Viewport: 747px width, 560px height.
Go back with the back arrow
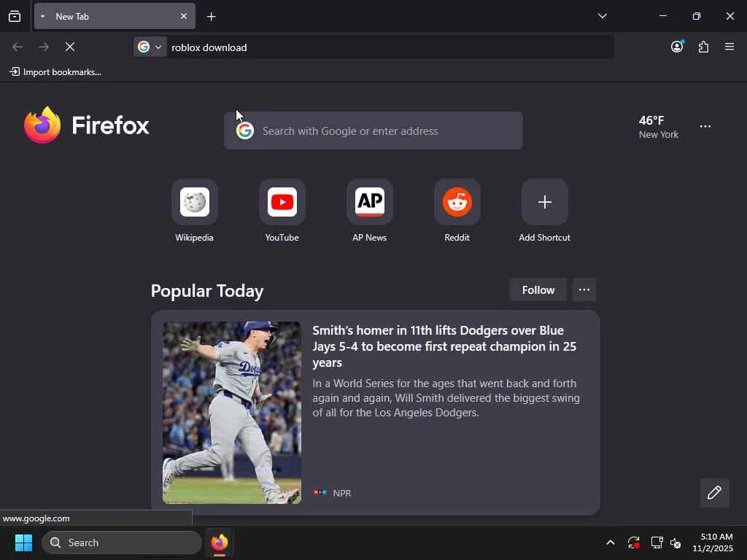[x=18, y=47]
